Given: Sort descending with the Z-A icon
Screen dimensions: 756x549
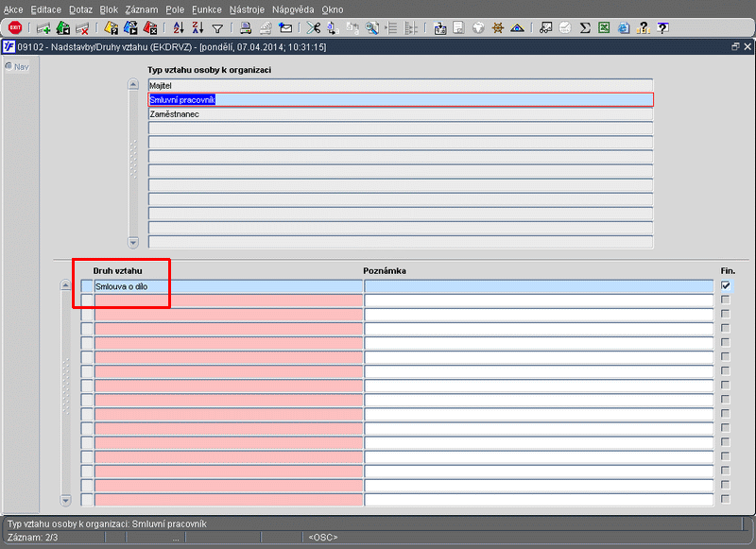Looking at the screenshot, I should pyautogui.click(x=198, y=28).
